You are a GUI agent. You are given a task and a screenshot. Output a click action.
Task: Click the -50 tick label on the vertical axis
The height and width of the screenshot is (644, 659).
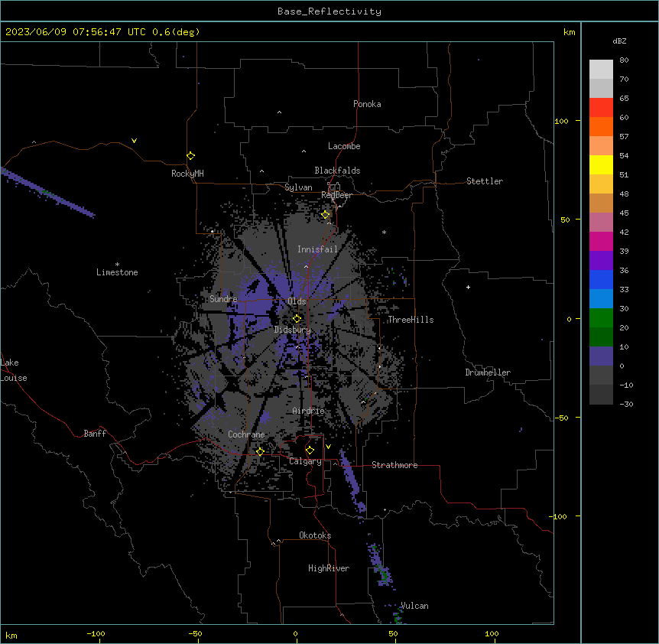(561, 418)
